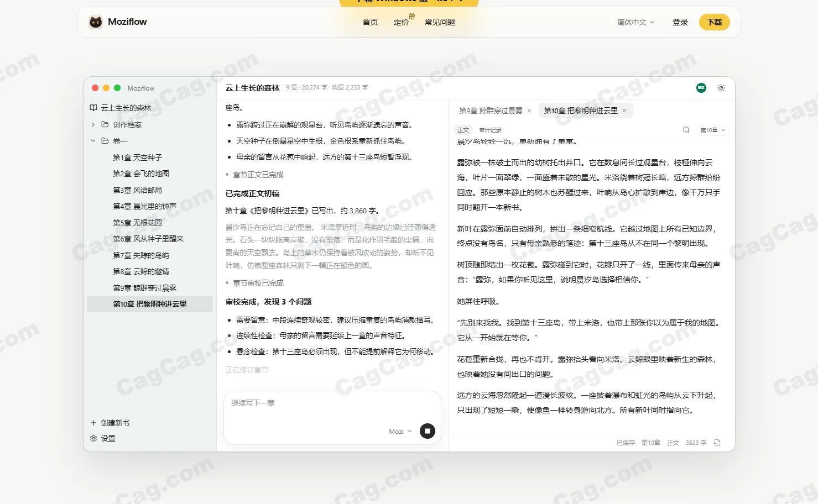Close the 第9章 鲸群穿过晨雾 tab
The width and height of the screenshot is (818, 504).
tap(529, 111)
